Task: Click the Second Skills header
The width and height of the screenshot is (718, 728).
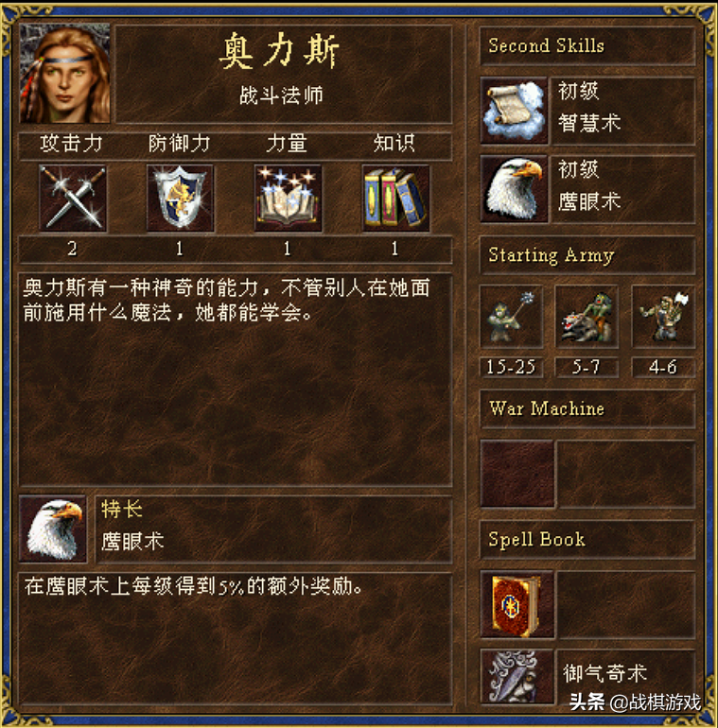Action: click(x=546, y=45)
